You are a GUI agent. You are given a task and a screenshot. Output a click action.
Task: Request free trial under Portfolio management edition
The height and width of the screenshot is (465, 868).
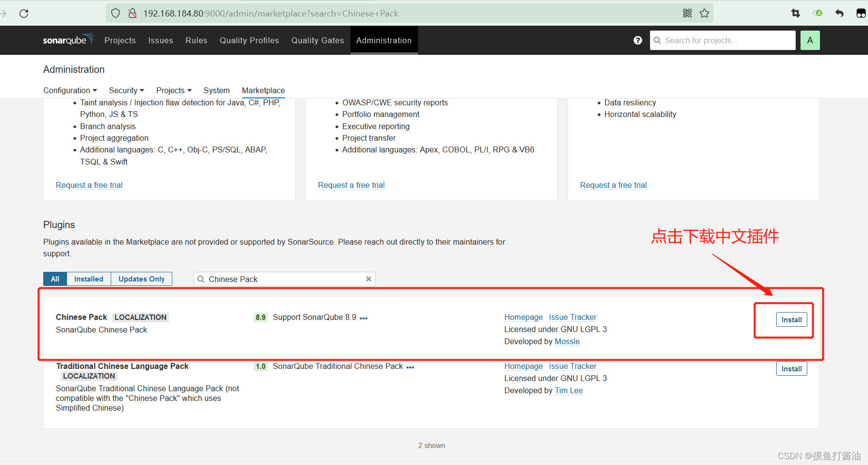point(351,185)
